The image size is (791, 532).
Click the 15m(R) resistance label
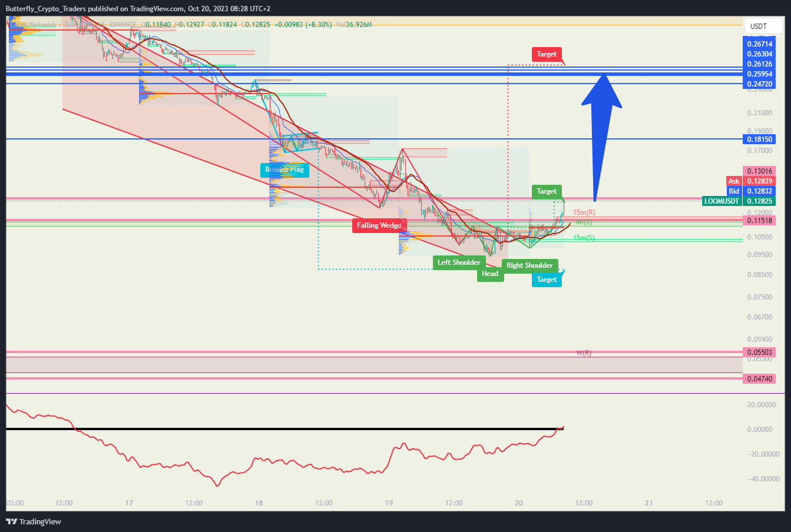584,212
